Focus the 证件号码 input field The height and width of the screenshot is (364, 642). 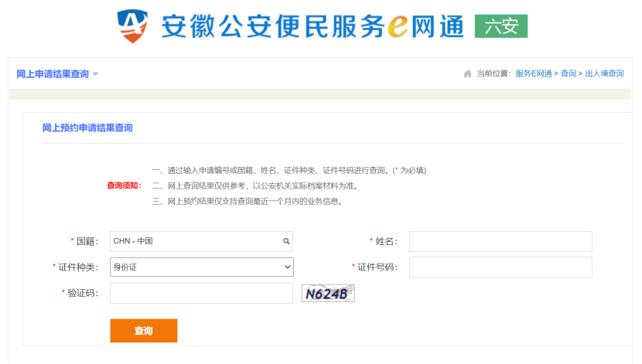click(x=500, y=267)
